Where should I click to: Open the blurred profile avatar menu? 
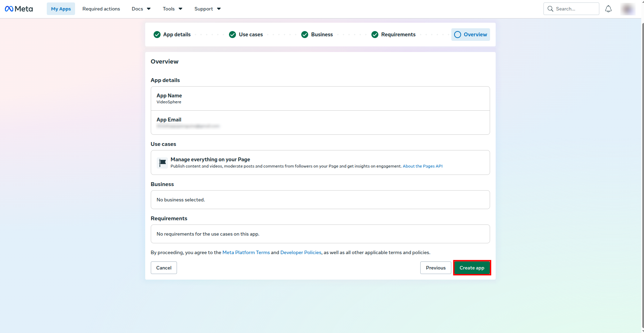coord(628,9)
